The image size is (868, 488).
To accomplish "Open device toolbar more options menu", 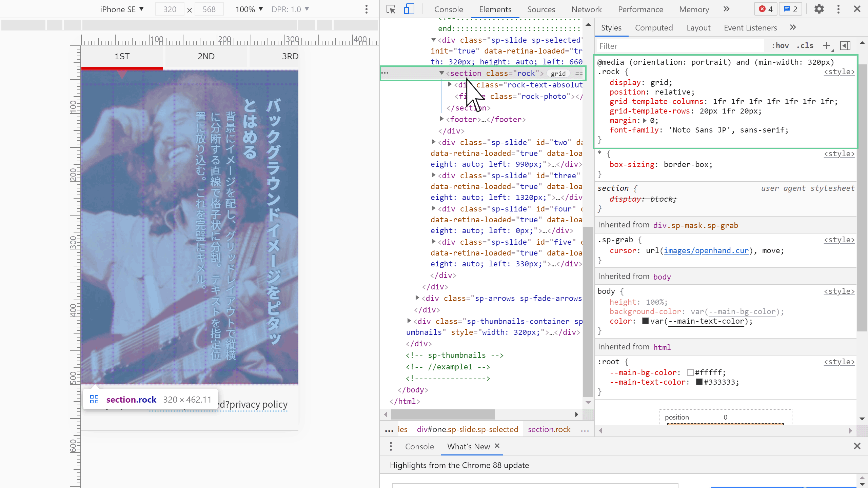I will click(x=367, y=9).
